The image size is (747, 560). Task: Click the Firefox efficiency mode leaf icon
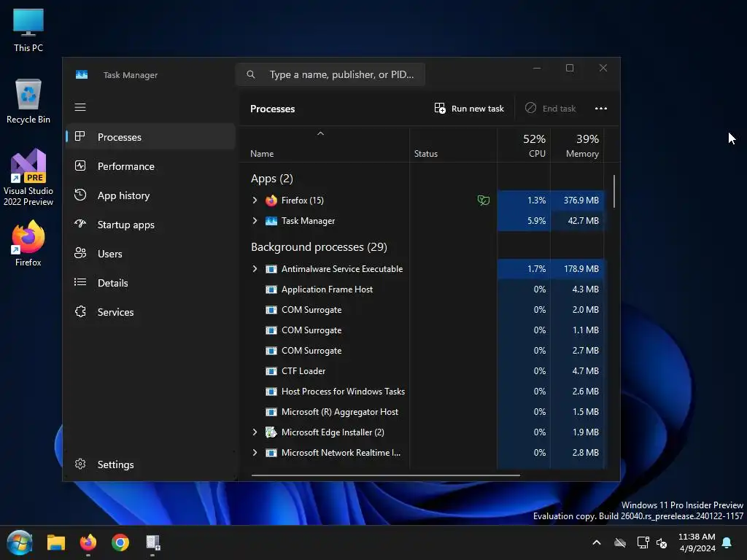(x=483, y=201)
